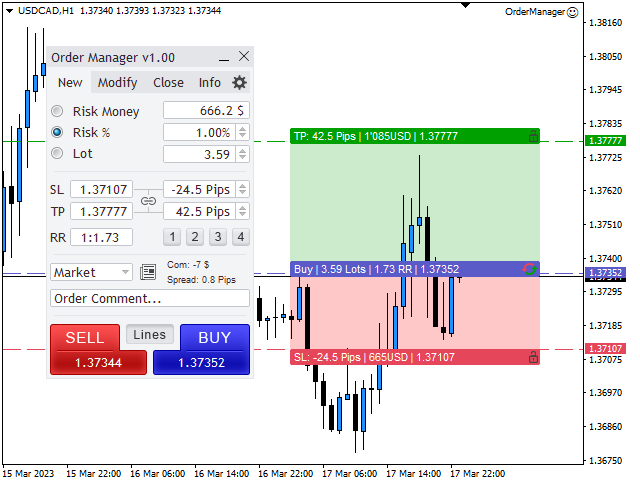Click the SL pips field -24.5 Pips
The height and width of the screenshot is (480, 640).
tap(199, 189)
